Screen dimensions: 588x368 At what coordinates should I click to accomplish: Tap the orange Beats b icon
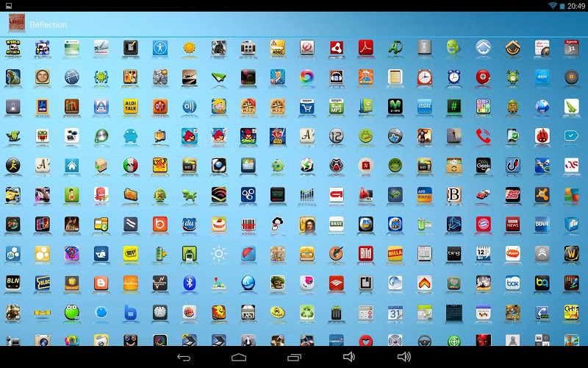tap(160, 224)
